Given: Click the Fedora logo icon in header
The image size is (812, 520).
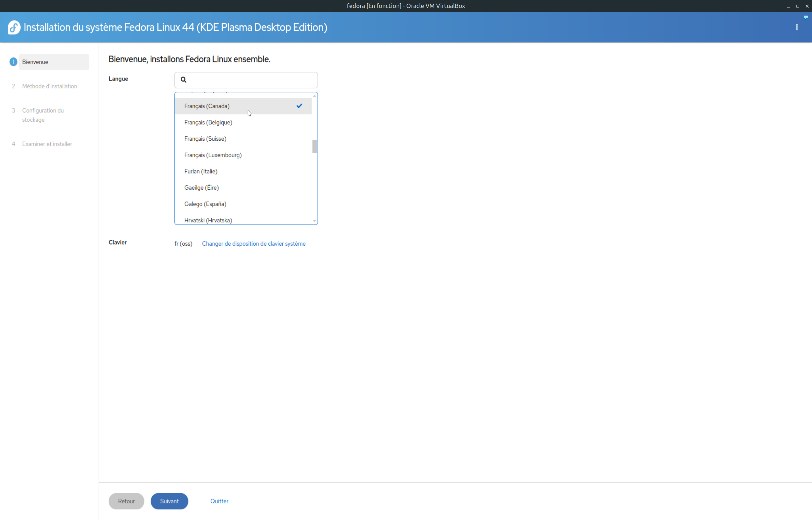Looking at the screenshot, I should click(14, 27).
